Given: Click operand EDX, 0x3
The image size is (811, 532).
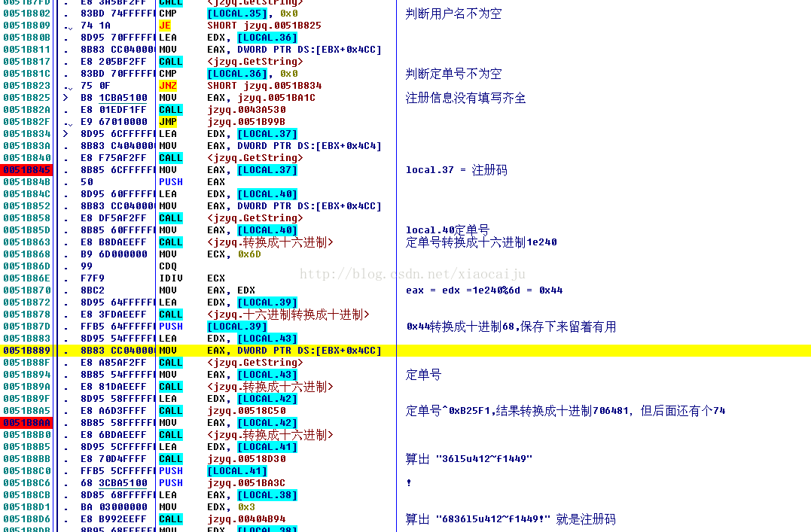Looking at the screenshot, I should click(230, 506).
